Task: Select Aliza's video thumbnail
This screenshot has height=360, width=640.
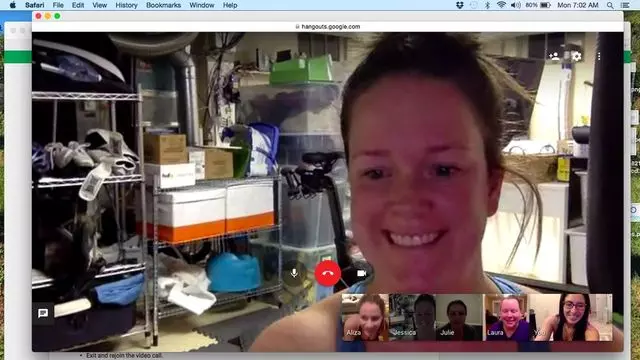Action: [x=365, y=317]
